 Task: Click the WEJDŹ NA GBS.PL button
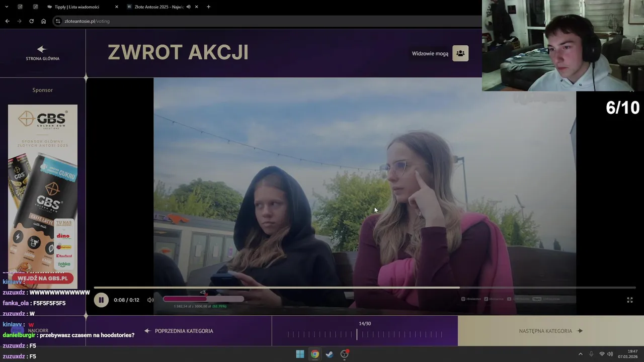43,278
